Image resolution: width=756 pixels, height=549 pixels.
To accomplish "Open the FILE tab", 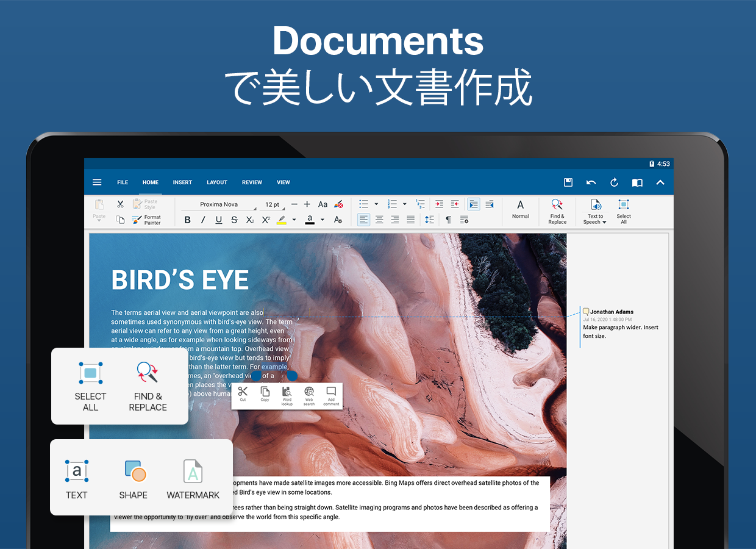I will point(123,182).
